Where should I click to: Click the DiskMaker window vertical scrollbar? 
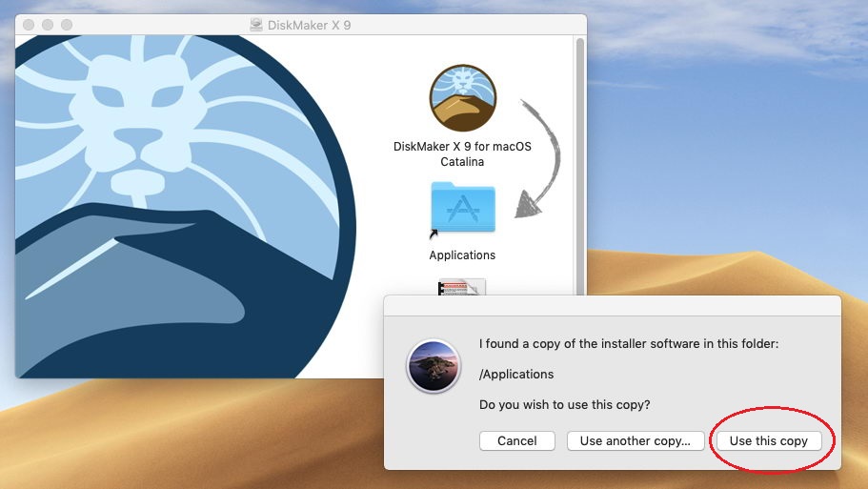(x=580, y=166)
